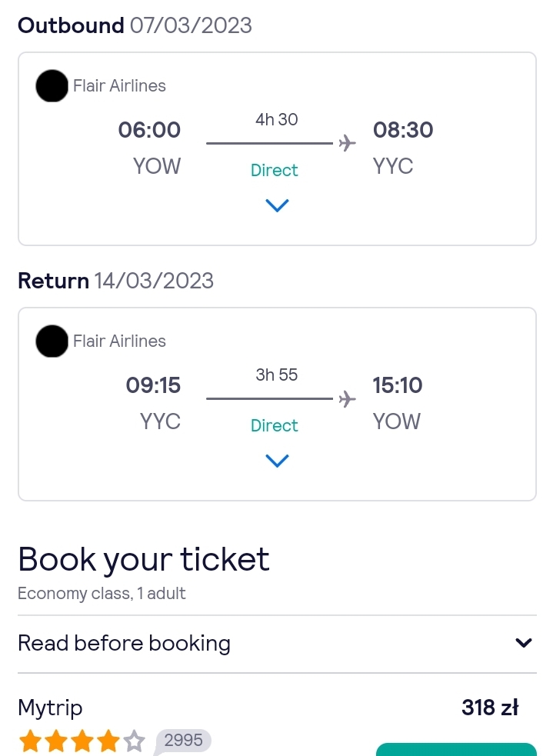Click the Outbound 07/03/2023 heading

click(x=135, y=25)
